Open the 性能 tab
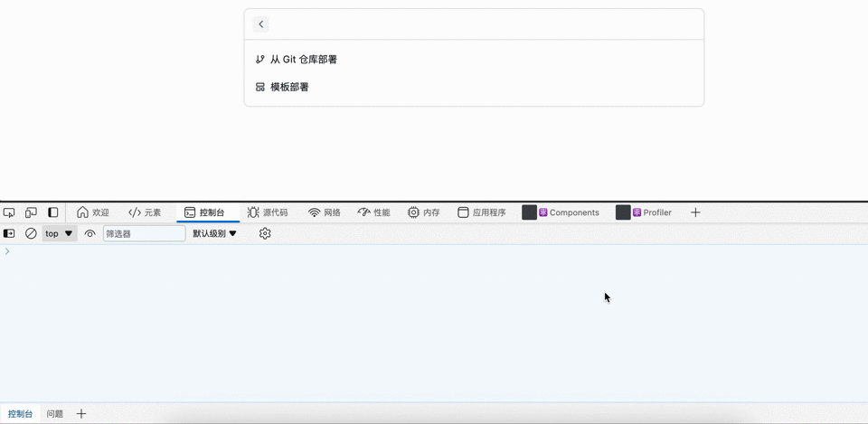Screen dimensions: 868x424 pos(374,212)
